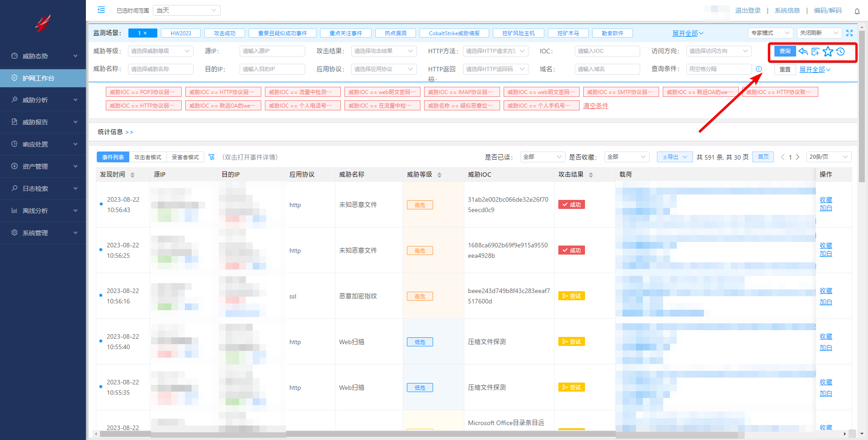Select the CobaltStrike威胁情报 scene tag
868x440 pixels.
point(454,33)
